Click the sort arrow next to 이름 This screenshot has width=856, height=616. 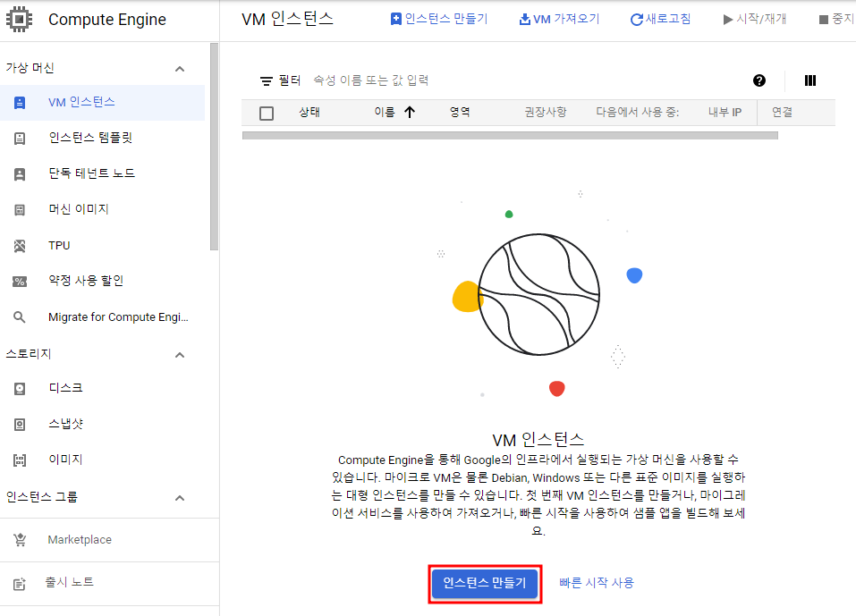(410, 113)
